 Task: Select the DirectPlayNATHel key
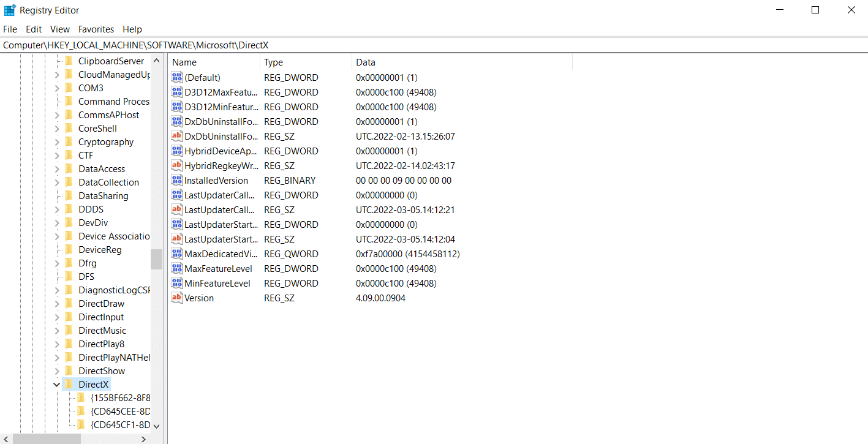(x=114, y=358)
